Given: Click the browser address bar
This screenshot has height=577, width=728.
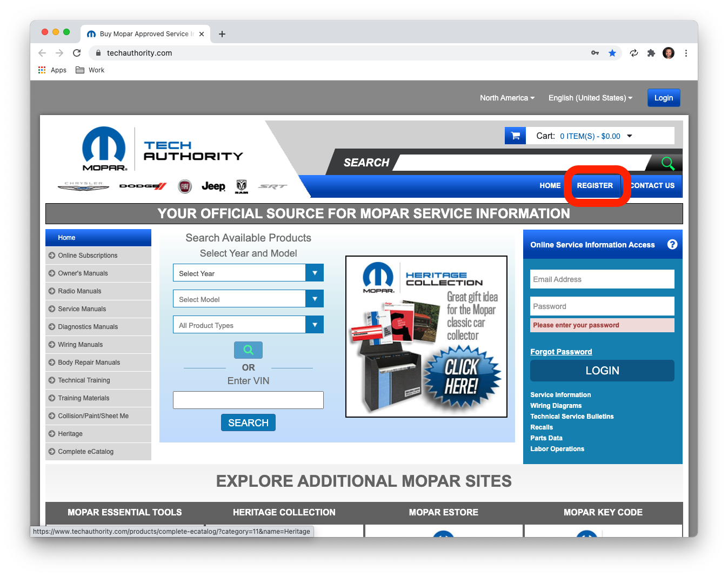Looking at the screenshot, I should [x=340, y=53].
